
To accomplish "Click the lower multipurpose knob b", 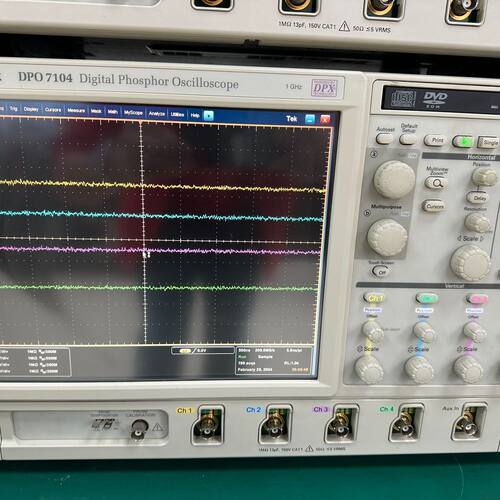I will [x=387, y=238].
